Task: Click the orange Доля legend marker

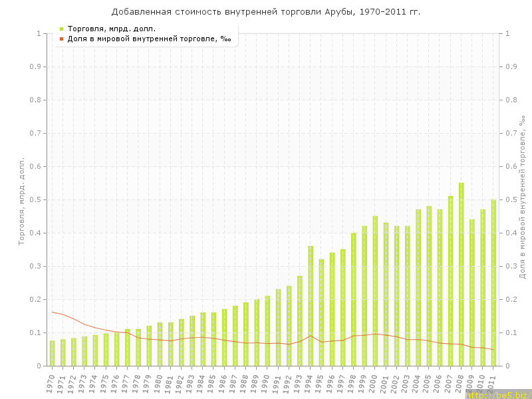Action: click(x=61, y=39)
